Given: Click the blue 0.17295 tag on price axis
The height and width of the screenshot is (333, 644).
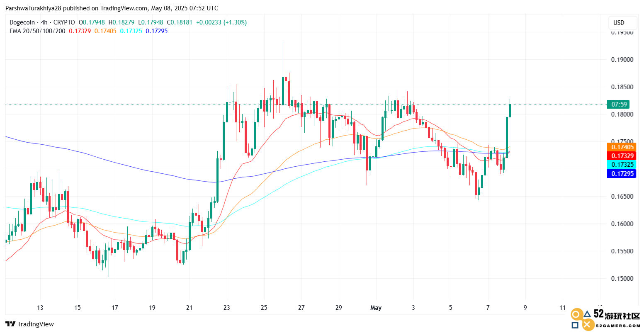Looking at the screenshot, I should (x=621, y=173).
